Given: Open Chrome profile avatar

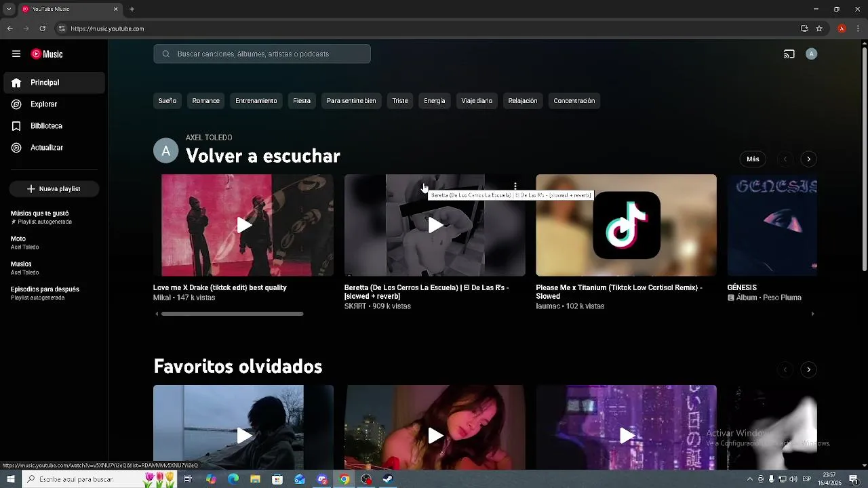Looking at the screenshot, I should tap(842, 28).
